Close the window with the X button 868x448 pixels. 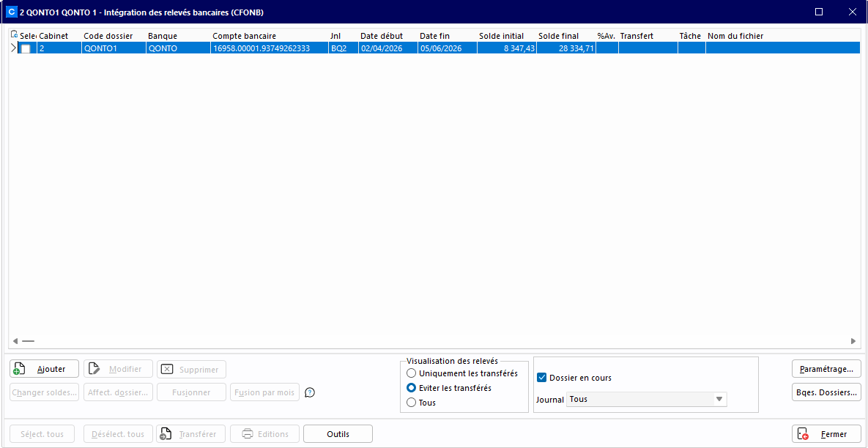pyautogui.click(x=853, y=11)
